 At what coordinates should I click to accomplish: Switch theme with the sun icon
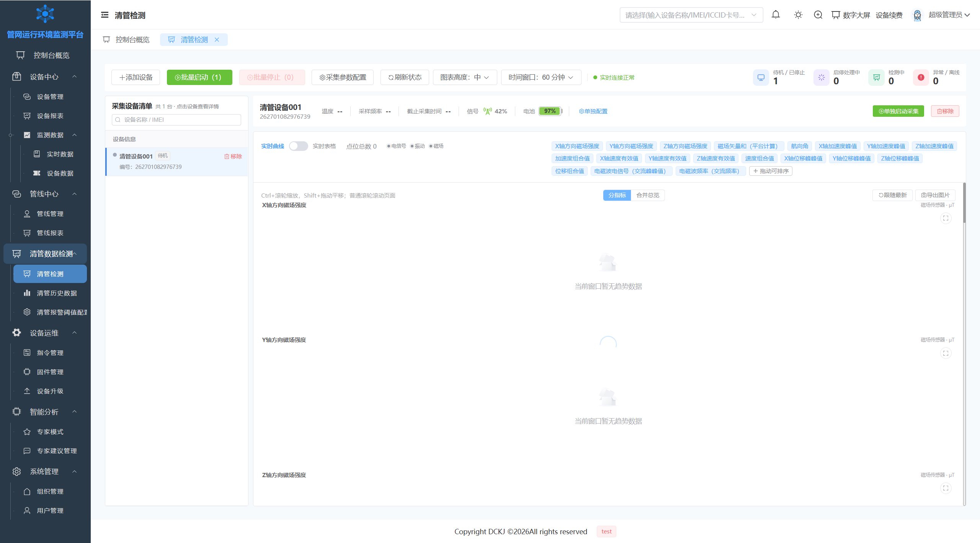[798, 15]
